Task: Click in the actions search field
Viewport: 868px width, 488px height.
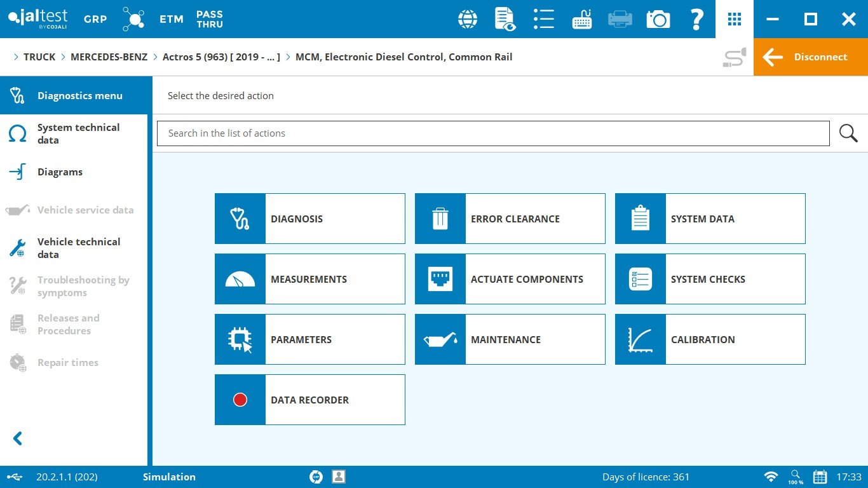Action: (492, 133)
